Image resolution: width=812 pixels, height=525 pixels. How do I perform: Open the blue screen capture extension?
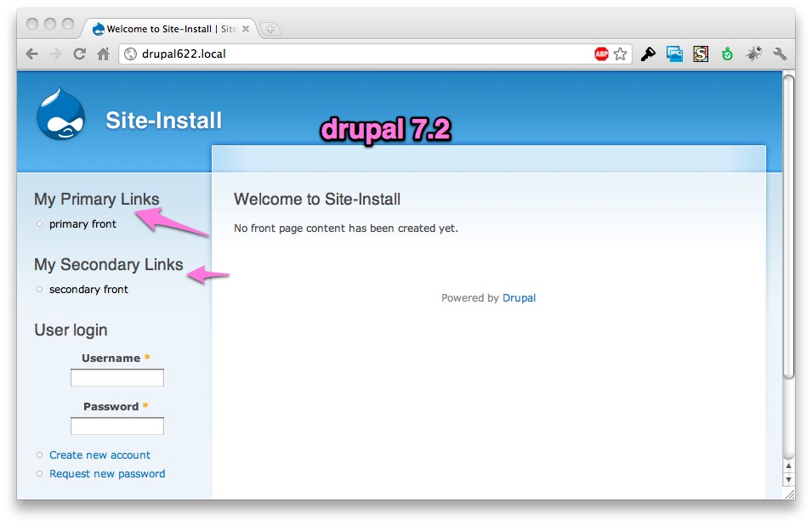674,54
